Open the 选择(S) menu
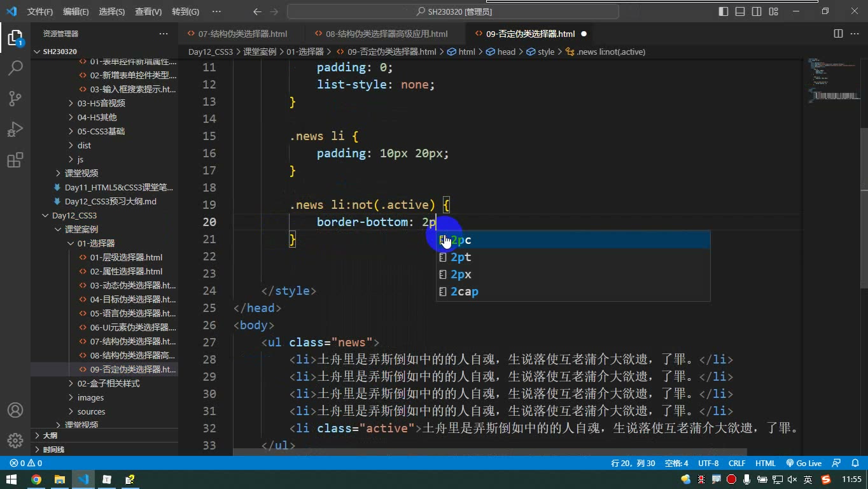Screen dimensions: 868x489 [111, 11]
